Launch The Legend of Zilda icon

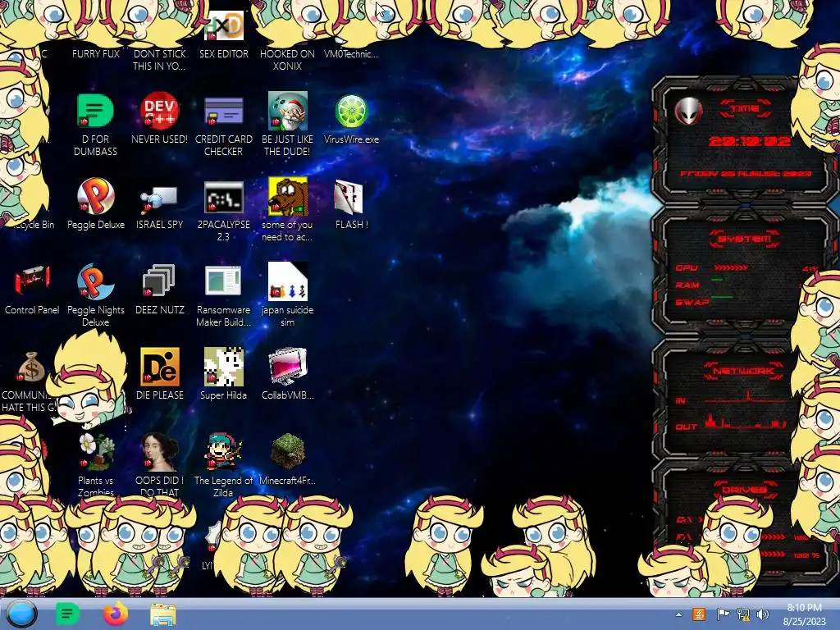(x=224, y=452)
